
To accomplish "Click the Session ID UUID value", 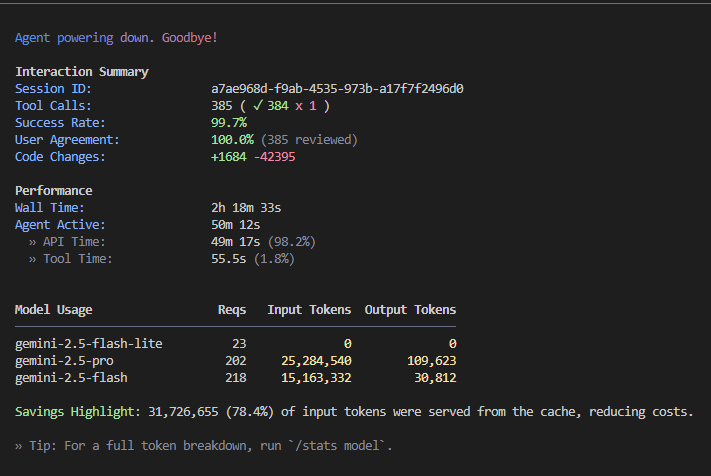I will [336, 89].
